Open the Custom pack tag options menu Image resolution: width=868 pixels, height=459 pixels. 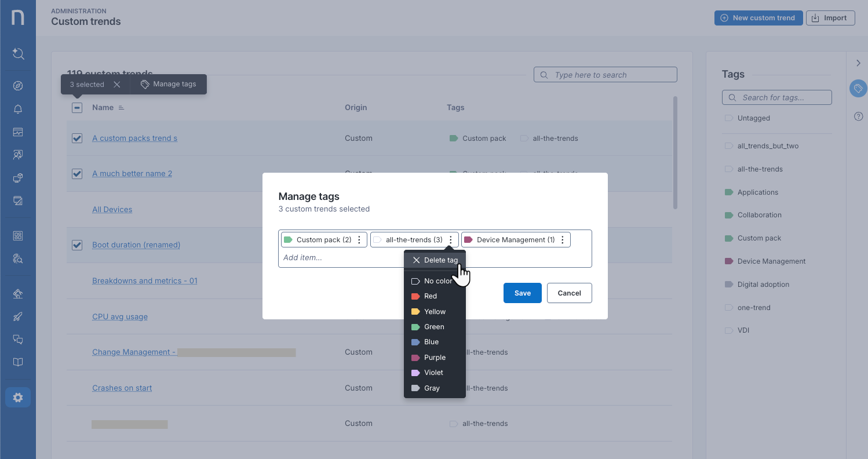(x=359, y=239)
